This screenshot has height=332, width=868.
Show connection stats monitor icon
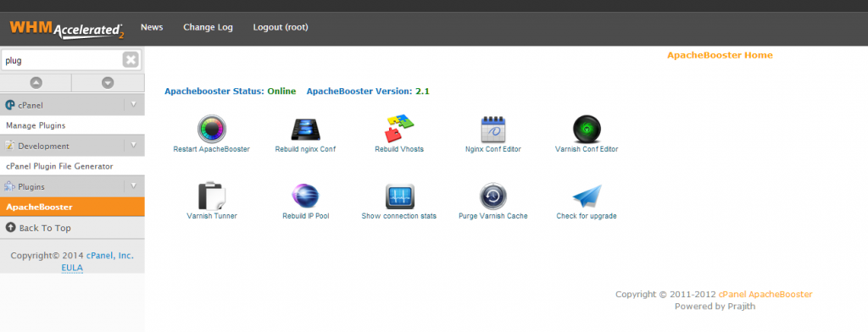pos(400,196)
